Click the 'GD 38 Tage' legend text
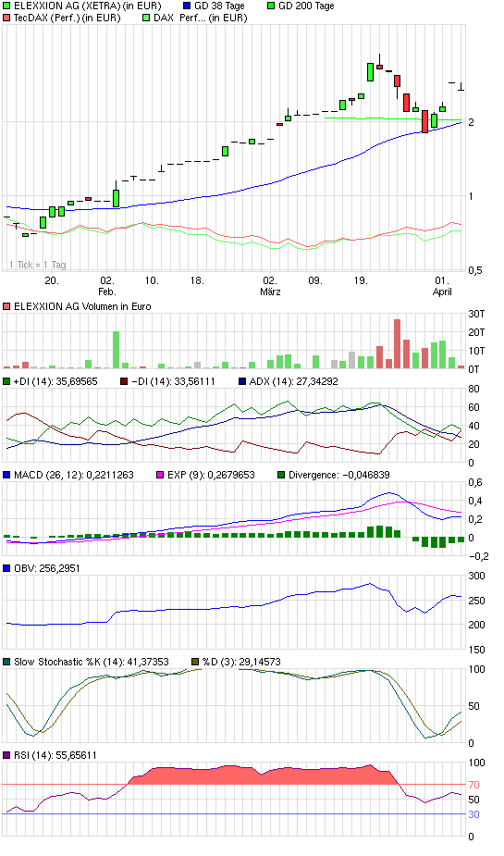The image size is (504, 856). 219,6
